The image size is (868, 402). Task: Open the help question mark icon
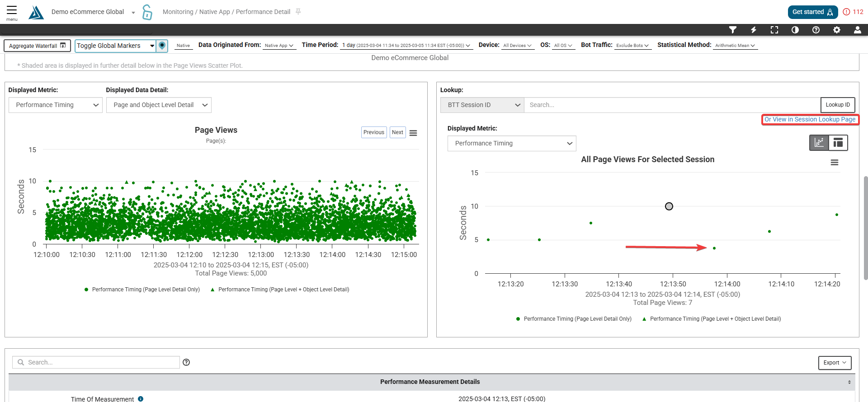click(x=816, y=30)
